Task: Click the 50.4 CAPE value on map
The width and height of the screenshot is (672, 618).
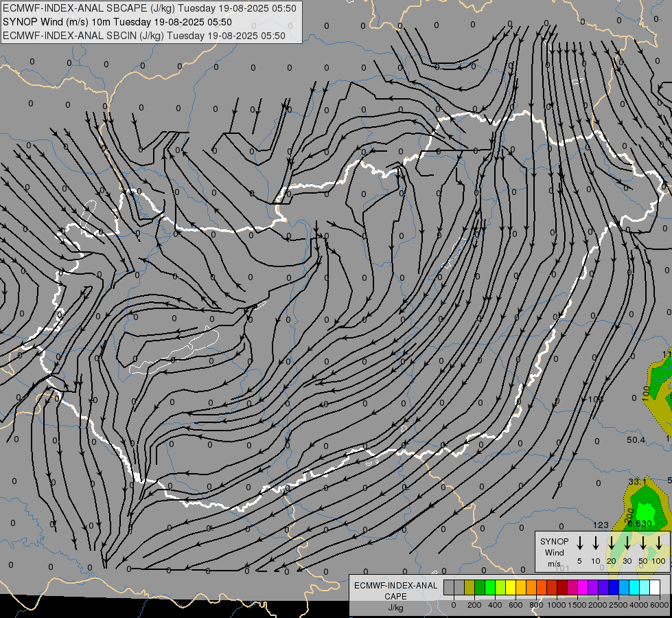Action: tap(636, 439)
